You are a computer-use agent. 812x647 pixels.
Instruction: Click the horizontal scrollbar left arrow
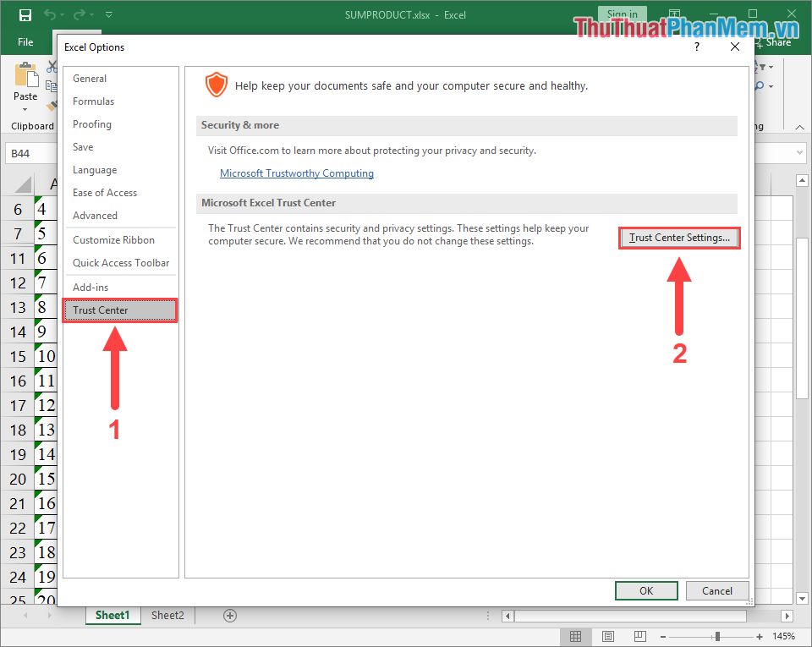[x=508, y=616]
